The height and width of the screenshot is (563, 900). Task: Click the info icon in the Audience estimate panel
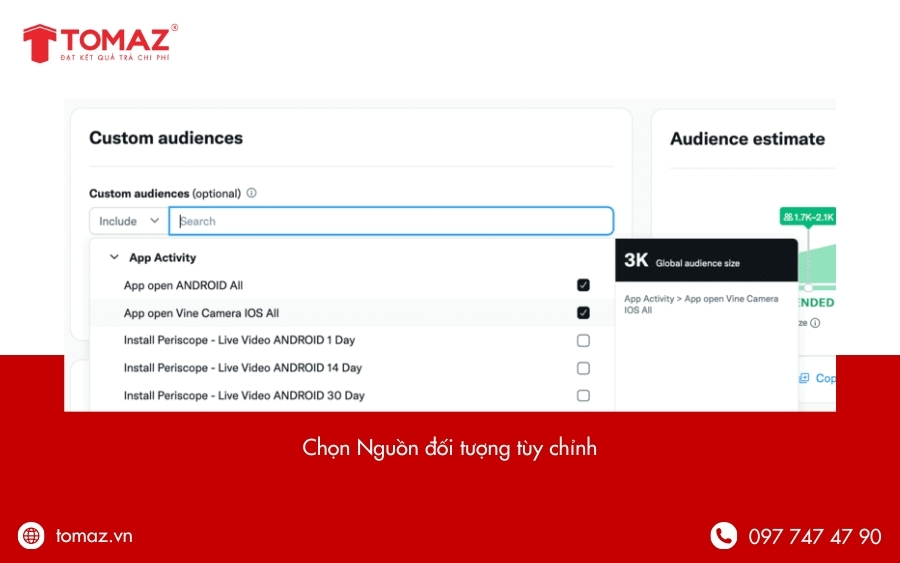pos(815,323)
